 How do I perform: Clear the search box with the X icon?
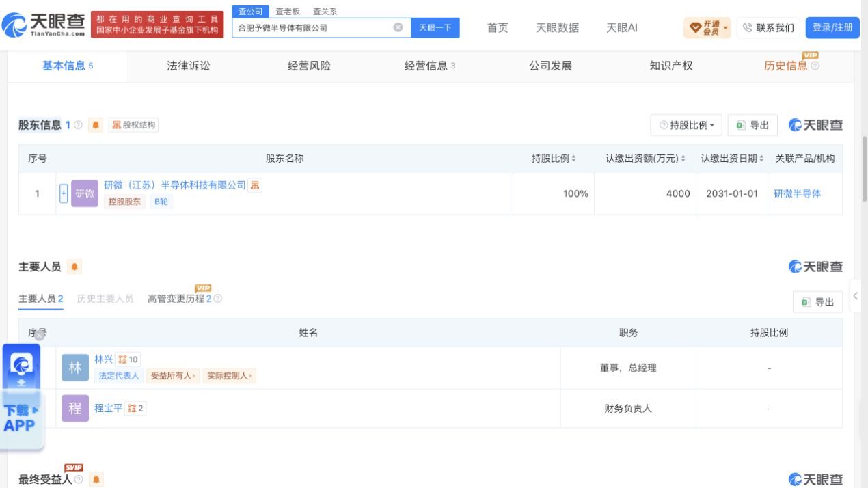(398, 27)
